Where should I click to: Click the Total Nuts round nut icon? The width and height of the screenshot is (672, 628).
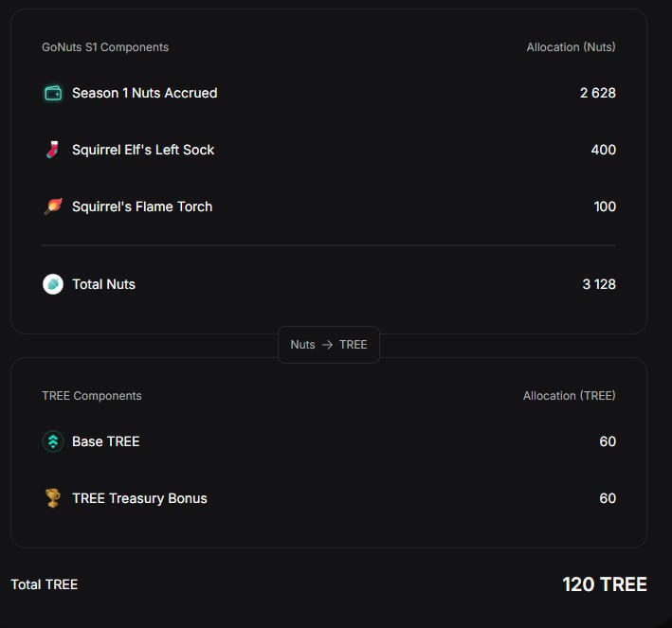53,284
